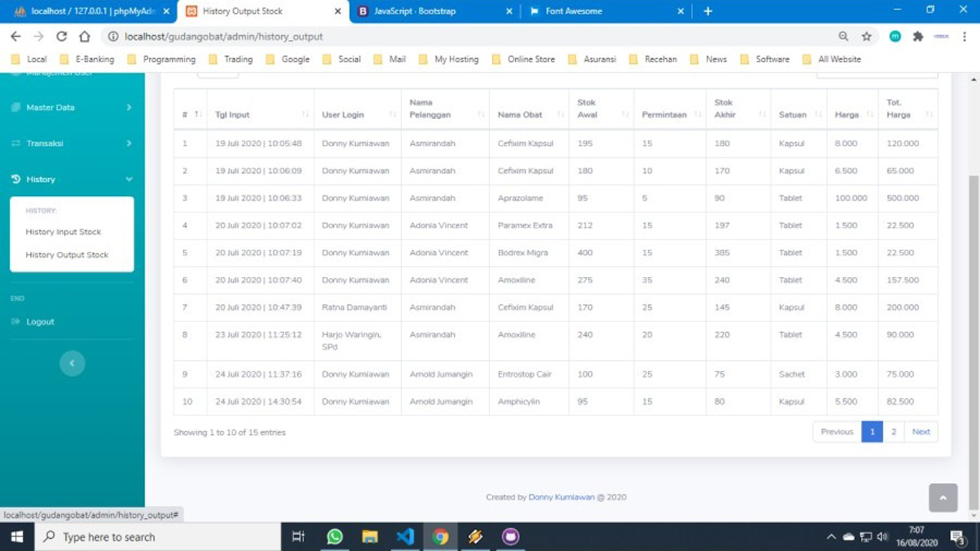Screen dimensions: 980x551
Task: Sort table by Nama Obat column
Action: pos(528,115)
